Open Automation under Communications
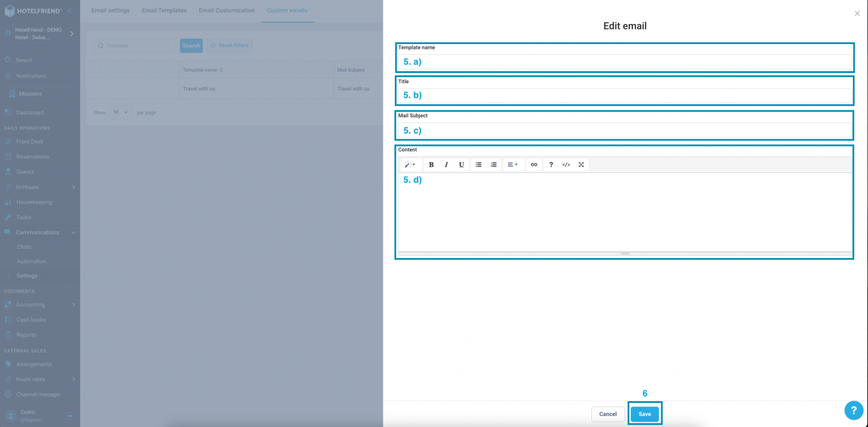Image resolution: width=868 pixels, height=427 pixels. pos(31,261)
